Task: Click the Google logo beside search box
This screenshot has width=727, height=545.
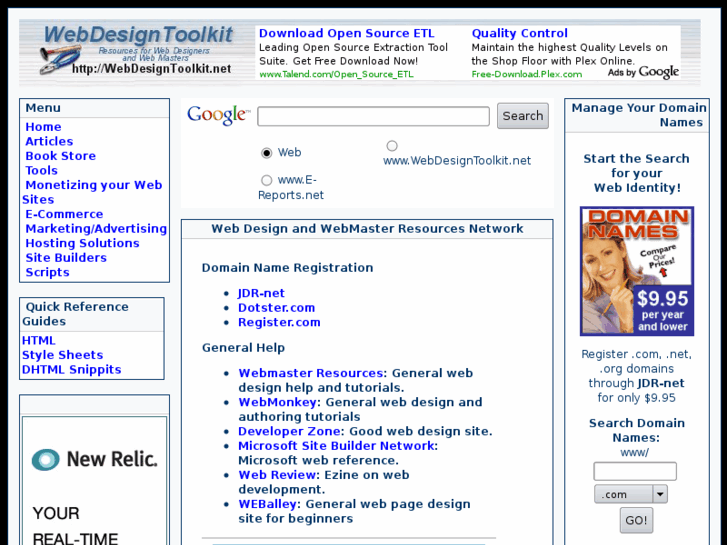Action: [217, 116]
